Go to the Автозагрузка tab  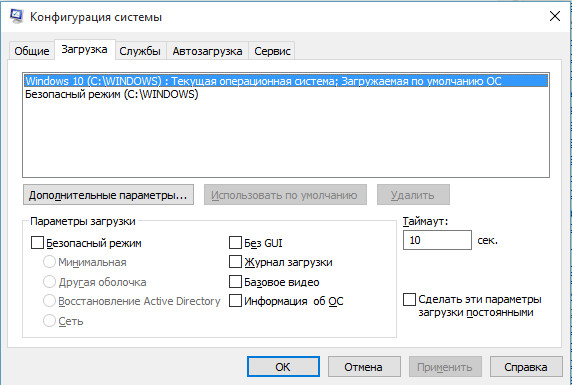(x=207, y=51)
